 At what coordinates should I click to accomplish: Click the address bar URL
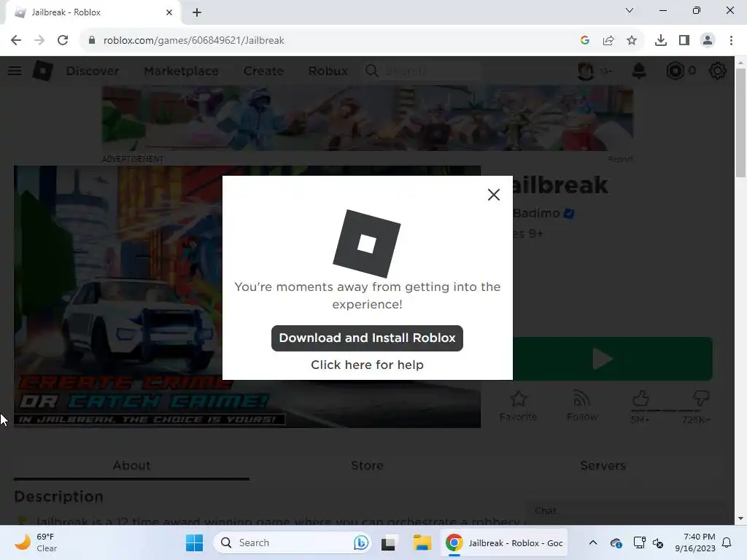(193, 41)
